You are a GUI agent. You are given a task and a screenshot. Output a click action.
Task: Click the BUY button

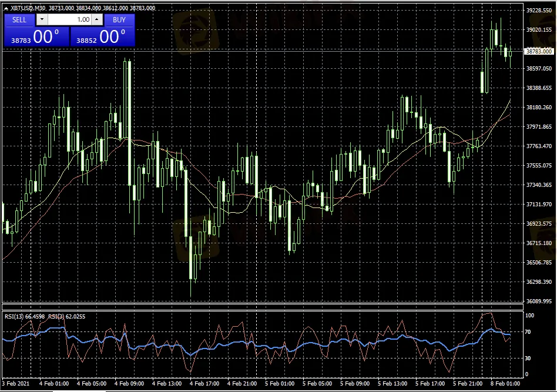(x=119, y=19)
